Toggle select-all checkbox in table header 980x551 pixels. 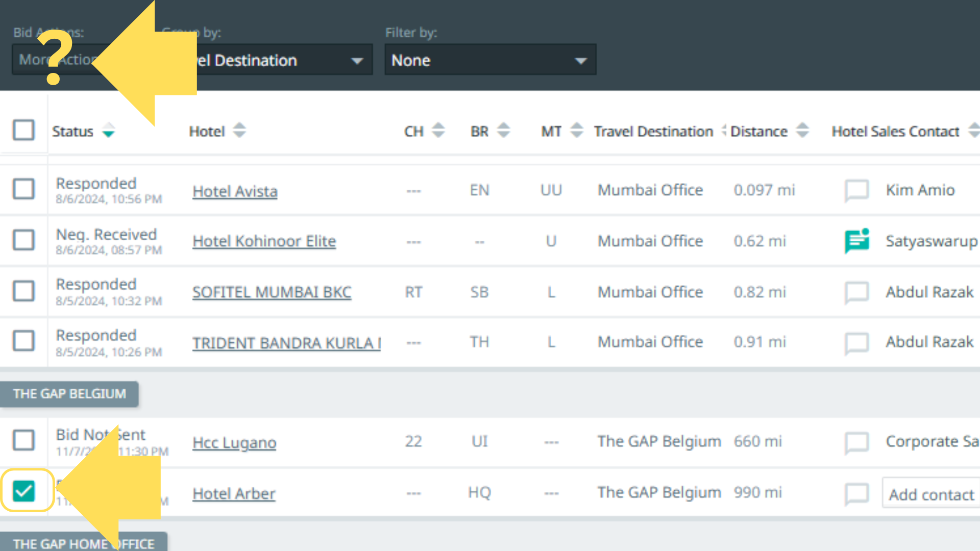pyautogui.click(x=23, y=130)
